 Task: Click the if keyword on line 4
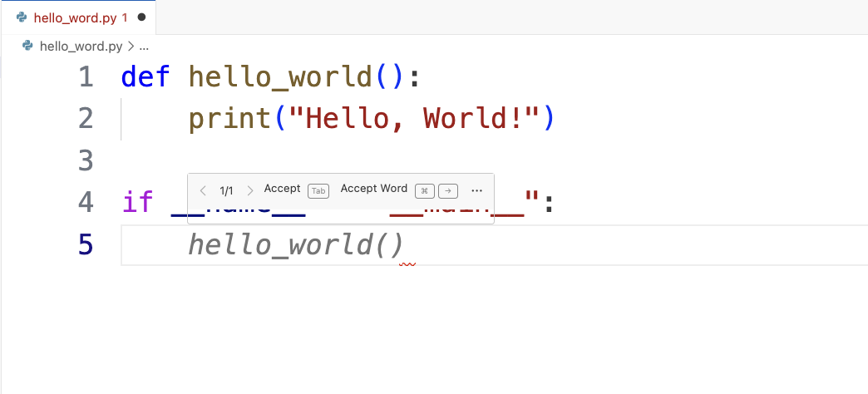[137, 202]
